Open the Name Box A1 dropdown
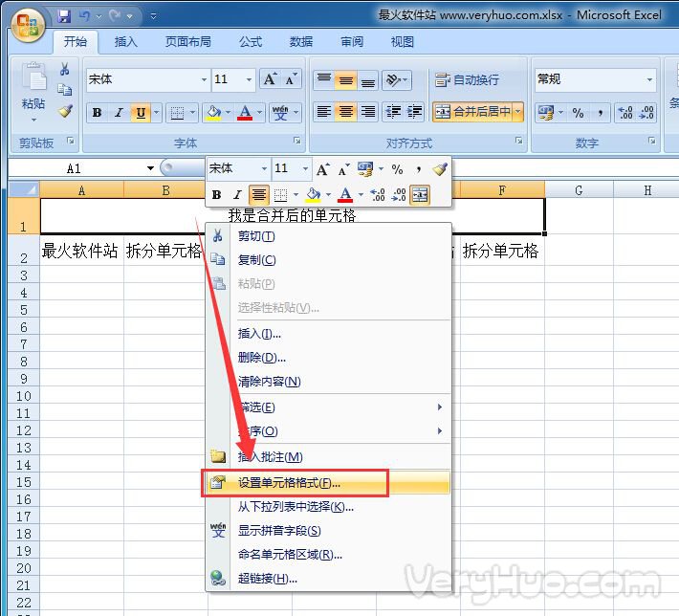679x616 pixels. pyautogui.click(x=150, y=168)
